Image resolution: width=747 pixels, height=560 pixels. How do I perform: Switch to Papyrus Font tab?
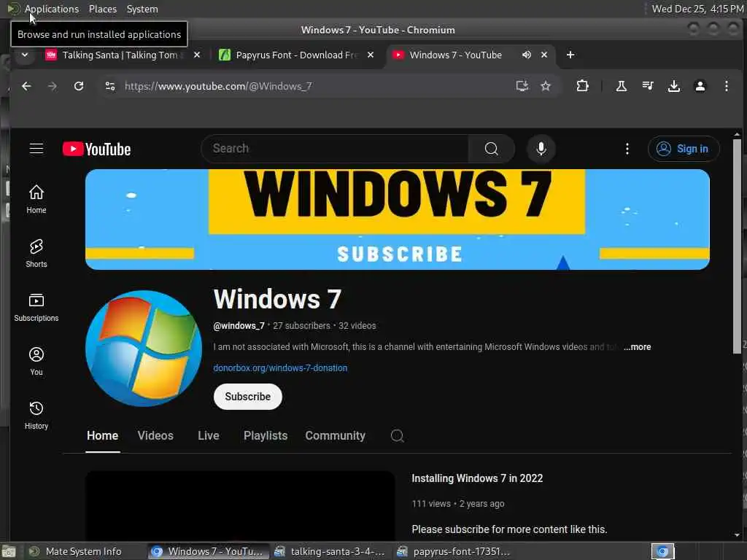pos(290,55)
